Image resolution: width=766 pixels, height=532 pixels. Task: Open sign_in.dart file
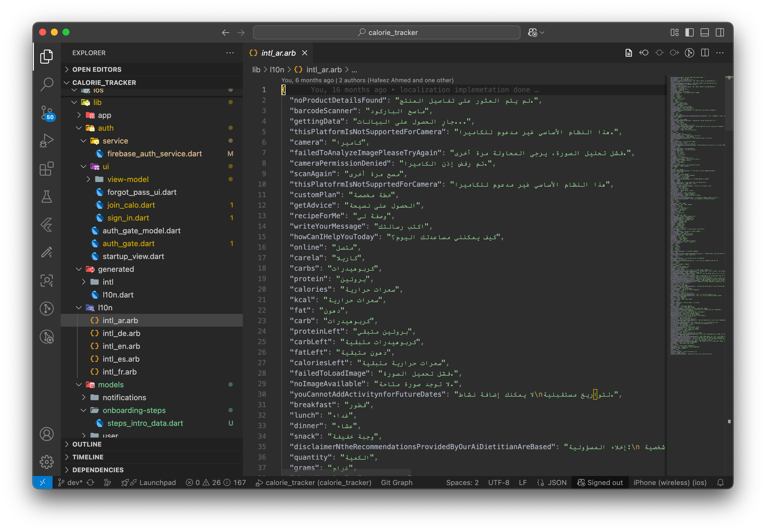pos(152,218)
